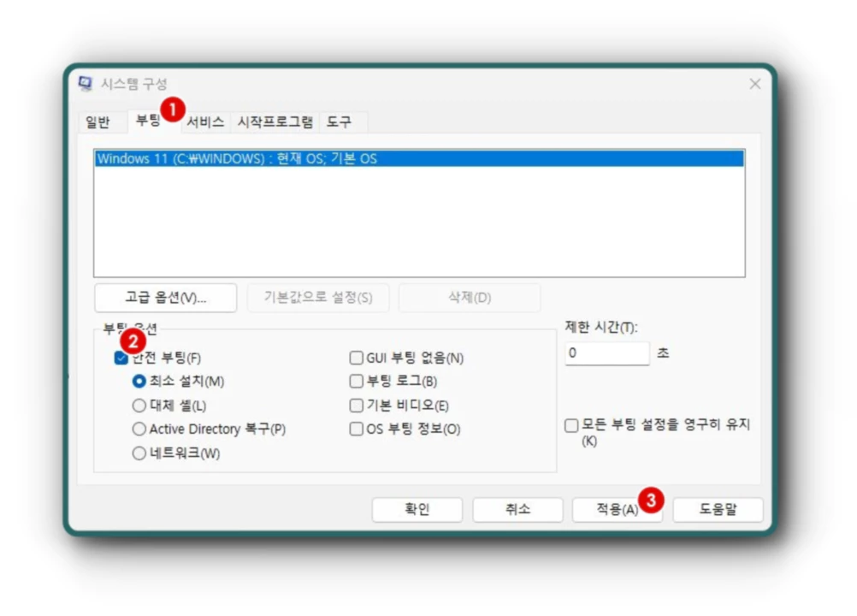The image size is (857, 616).
Task: Apply changes with 적용(A) button
Action: click(x=618, y=509)
